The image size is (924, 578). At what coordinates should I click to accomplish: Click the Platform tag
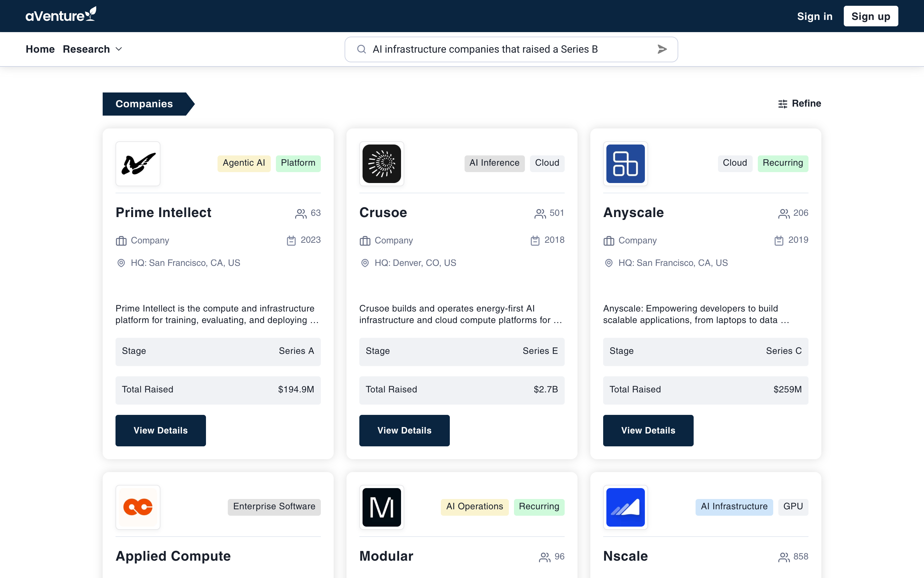298,163
